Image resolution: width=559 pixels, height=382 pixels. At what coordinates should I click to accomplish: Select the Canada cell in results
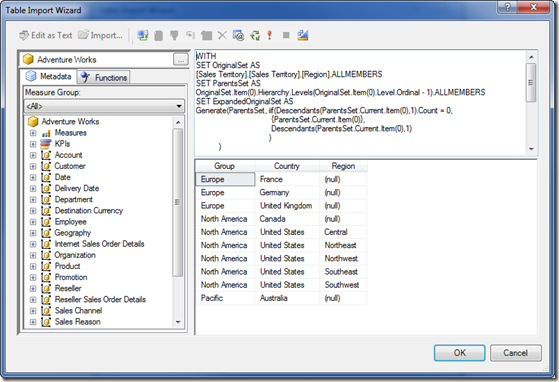(x=287, y=219)
